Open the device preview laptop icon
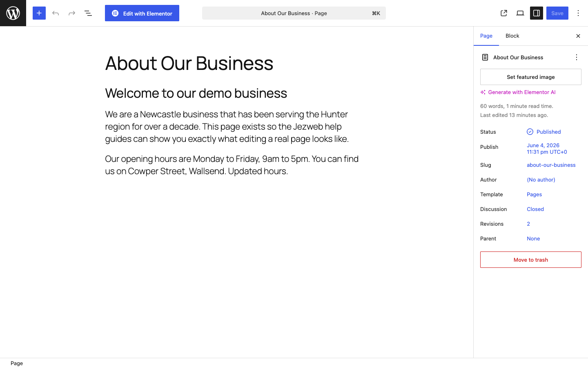Viewport: 588px width, 368px height. [x=520, y=13]
